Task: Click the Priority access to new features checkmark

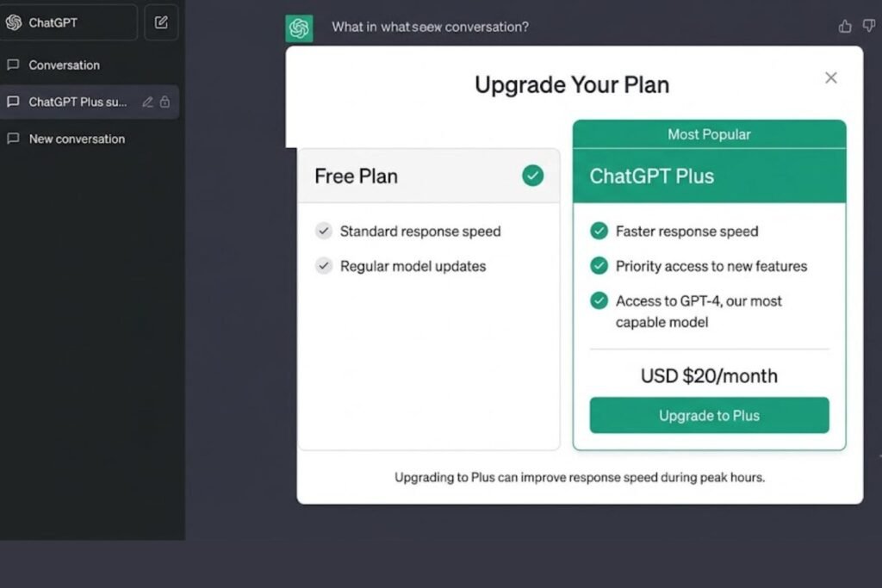Action: point(599,266)
